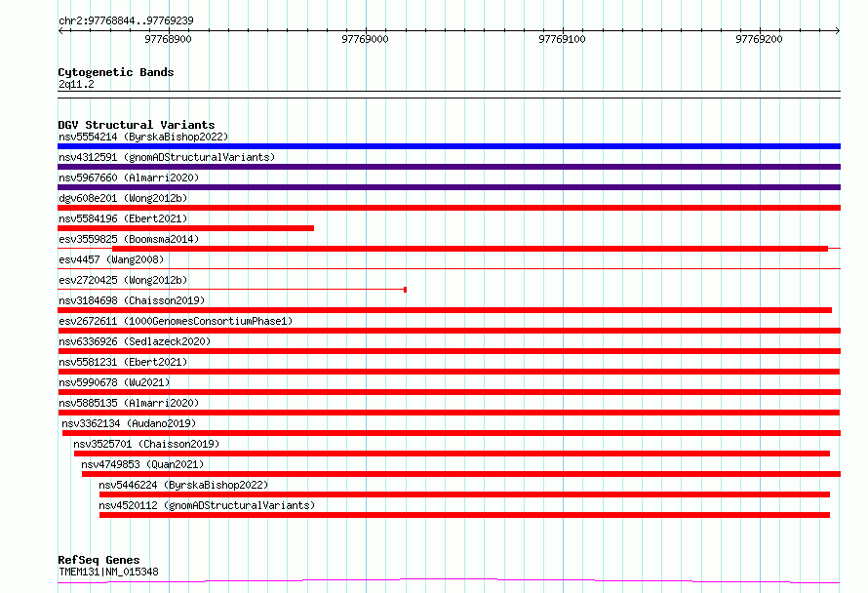Click the red bar for nsv5990678
868x593 pixels.
click(x=449, y=392)
